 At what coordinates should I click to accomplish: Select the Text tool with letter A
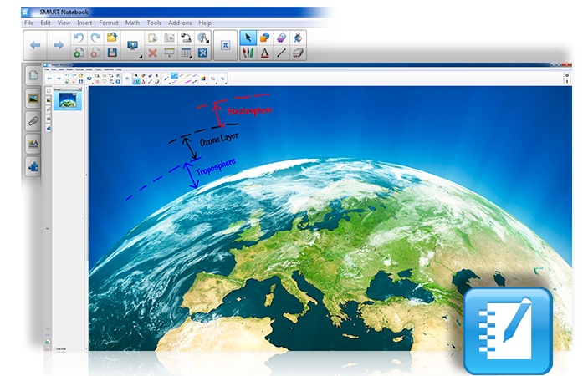(x=264, y=53)
